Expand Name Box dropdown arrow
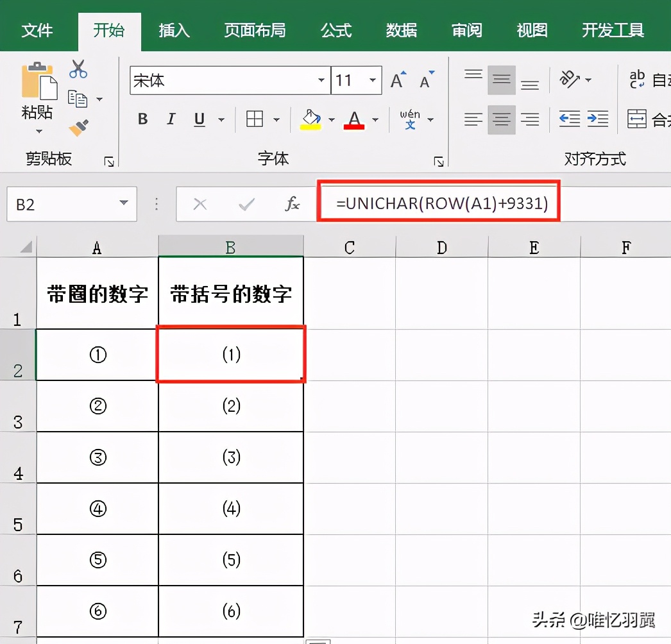 click(x=124, y=203)
